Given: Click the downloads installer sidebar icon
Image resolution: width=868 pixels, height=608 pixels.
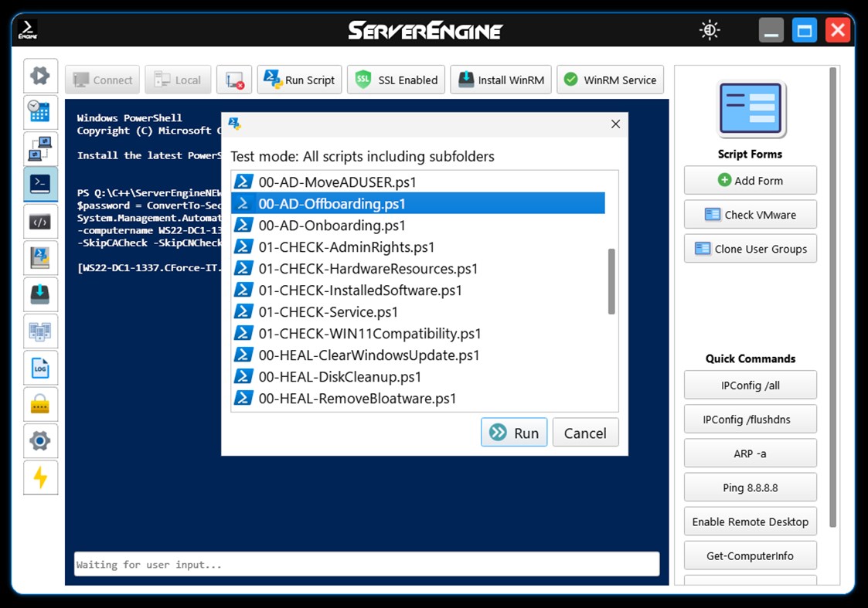Looking at the screenshot, I should tap(40, 294).
